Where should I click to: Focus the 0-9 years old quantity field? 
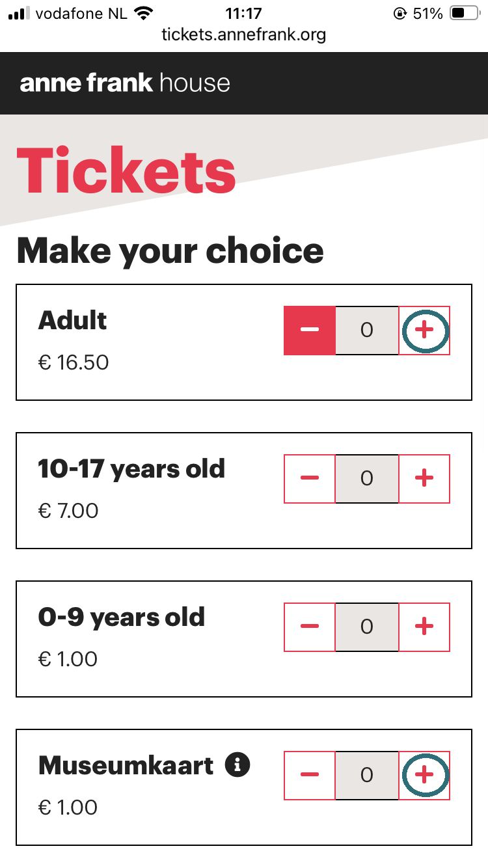tap(367, 627)
